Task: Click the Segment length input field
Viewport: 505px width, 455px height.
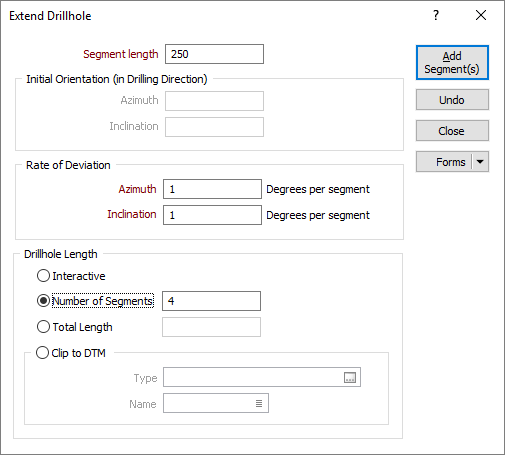Action: coord(214,54)
